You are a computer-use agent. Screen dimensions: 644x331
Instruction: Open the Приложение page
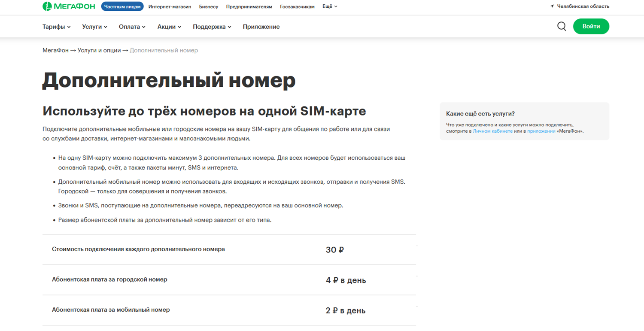[261, 27]
